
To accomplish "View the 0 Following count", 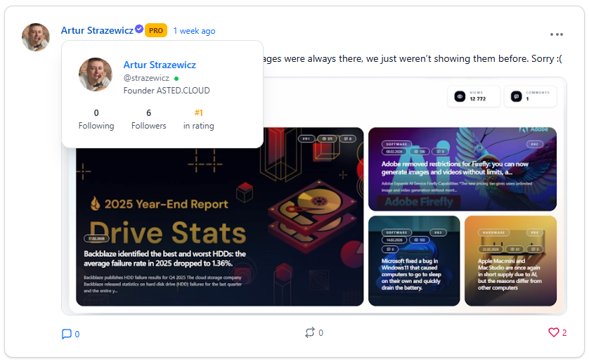I will pyautogui.click(x=96, y=119).
